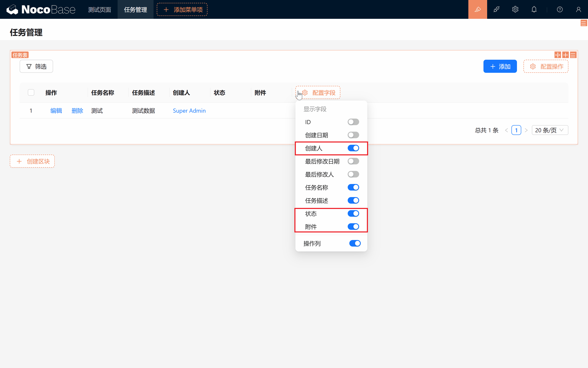588x368 pixels.
Task: Click 总共 1 条 pagination text
Action: click(487, 130)
